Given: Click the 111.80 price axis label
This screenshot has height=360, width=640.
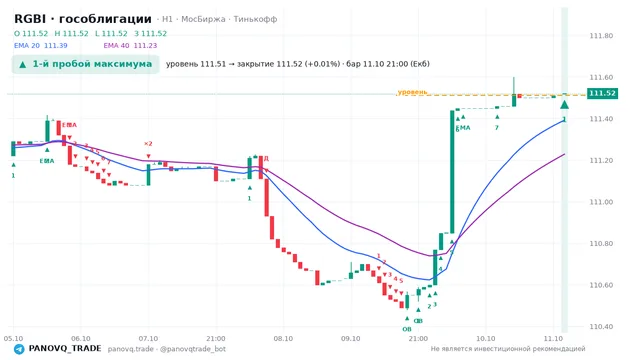Looking at the screenshot, I should 601,36.
